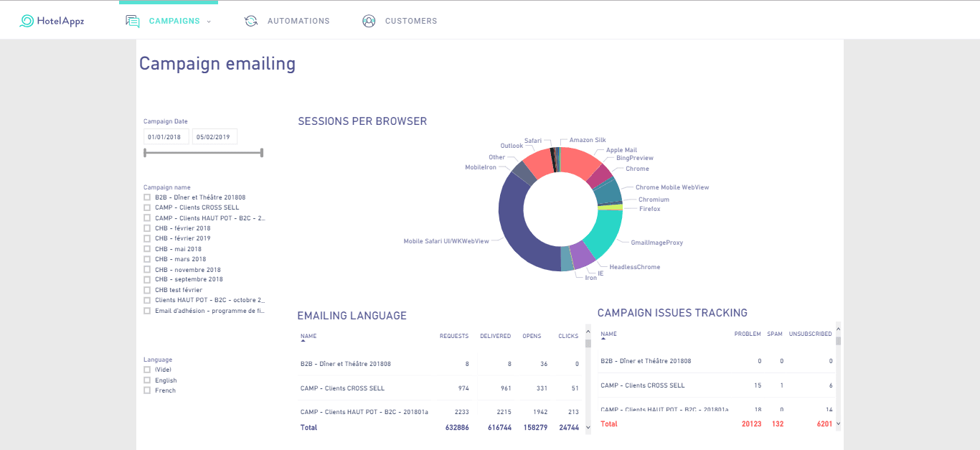Click the sort arrow under Name in Emailing Language

(x=303, y=342)
